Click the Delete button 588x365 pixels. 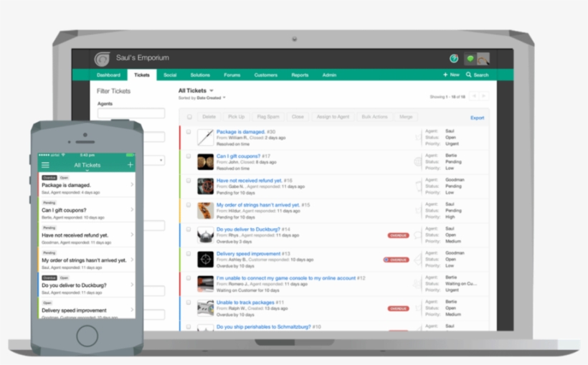209,117
